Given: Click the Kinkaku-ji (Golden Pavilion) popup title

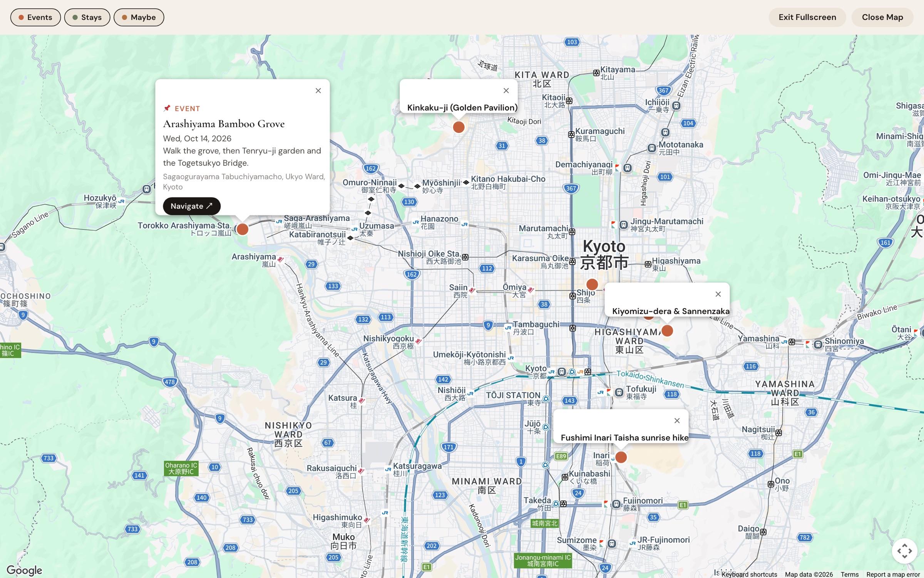Looking at the screenshot, I should click(x=462, y=108).
